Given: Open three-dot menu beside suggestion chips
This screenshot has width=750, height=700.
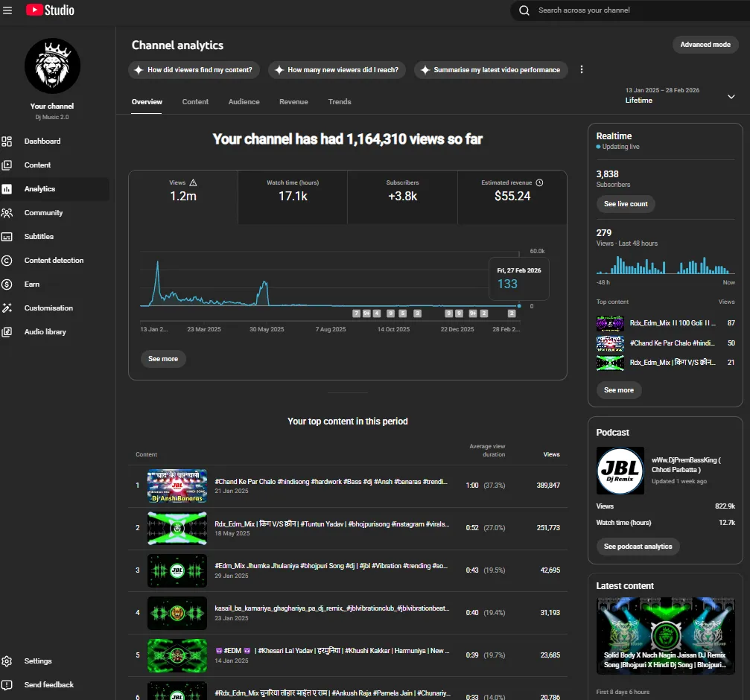Looking at the screenshot, I should pos(582,69).
